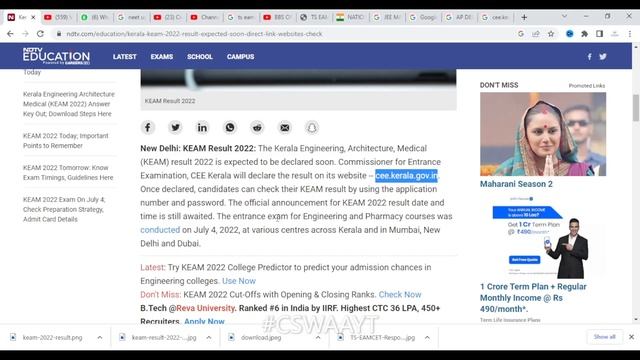The height and width of the screenshot is (360, 640).
Task: Open Maharani Season 2 promoted link
Action: (516, 184)
